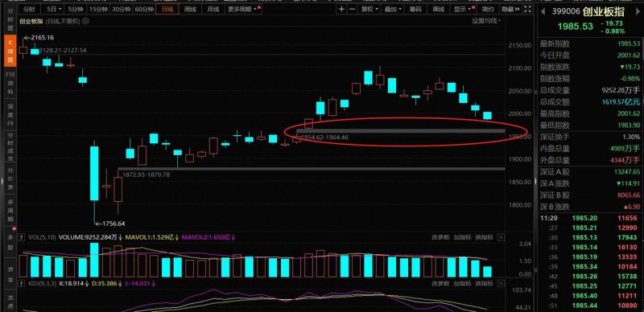Click 改参数 on KDJ indicator
Viewport: 644px width, 312px height.
coord(440,284)
